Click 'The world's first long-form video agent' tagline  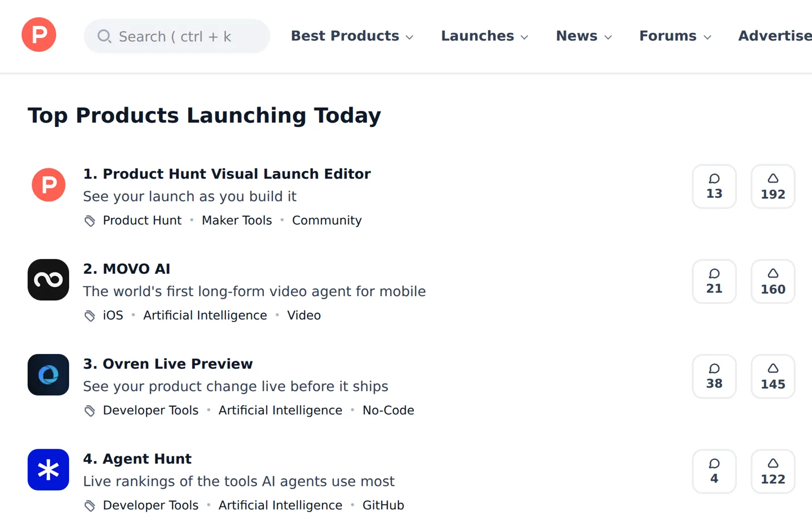254,292
